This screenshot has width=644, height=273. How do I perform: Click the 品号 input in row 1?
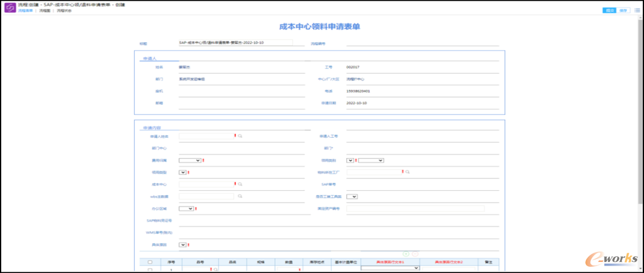(x=197, y=270)
